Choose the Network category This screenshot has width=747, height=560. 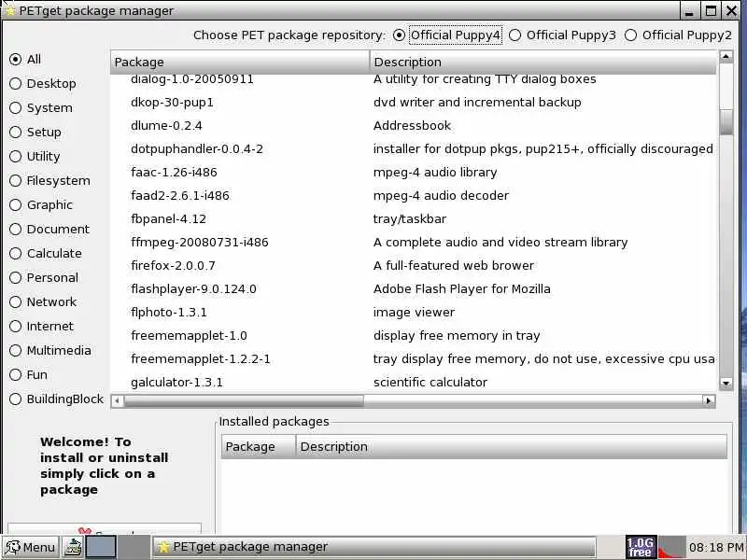(x=43, y=301)
